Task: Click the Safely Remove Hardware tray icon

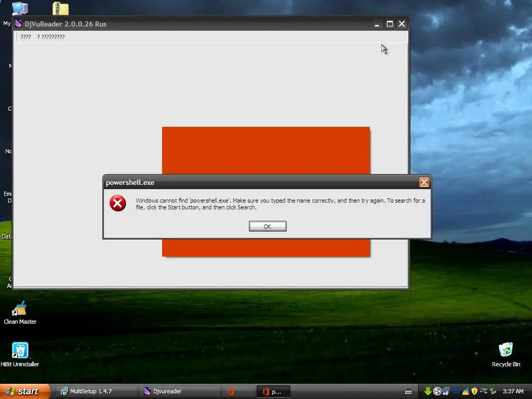Action: click(x=493, y=391)
